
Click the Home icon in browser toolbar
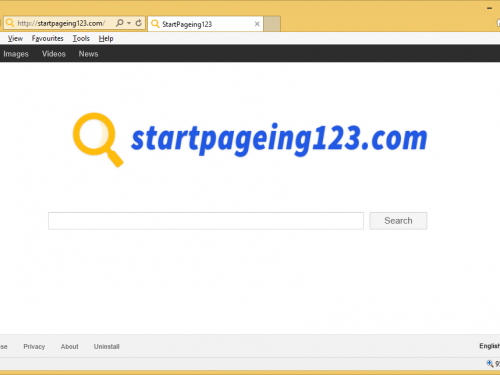coord(498,23)
